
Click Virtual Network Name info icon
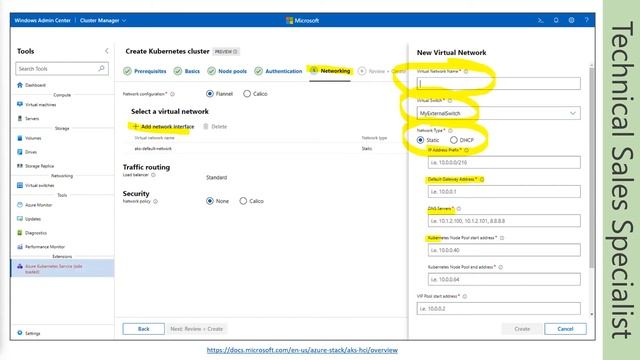coord(466,71)
